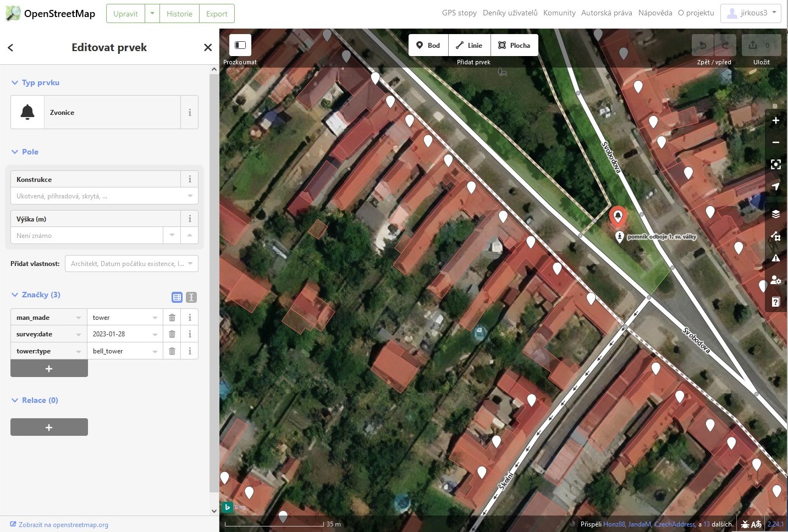Select the Linie add-feature button
The image size is (788, 532).
469,45
